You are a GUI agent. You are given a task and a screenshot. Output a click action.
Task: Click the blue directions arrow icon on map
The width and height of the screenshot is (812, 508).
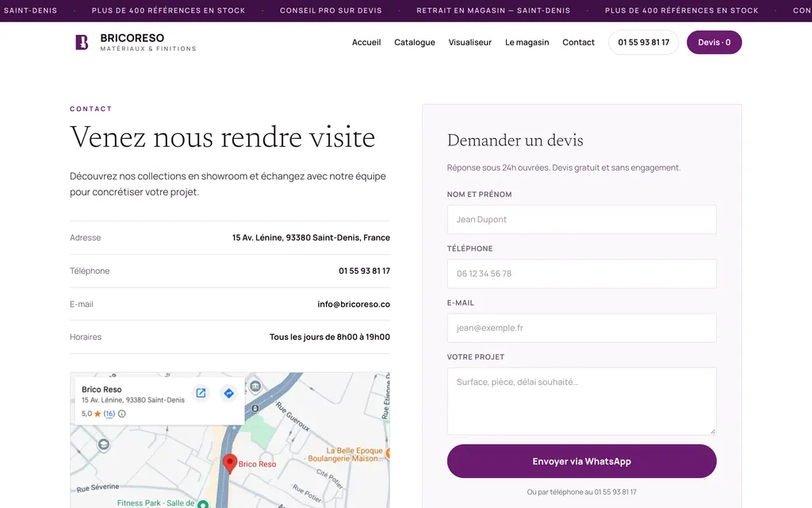pos(228,393)
